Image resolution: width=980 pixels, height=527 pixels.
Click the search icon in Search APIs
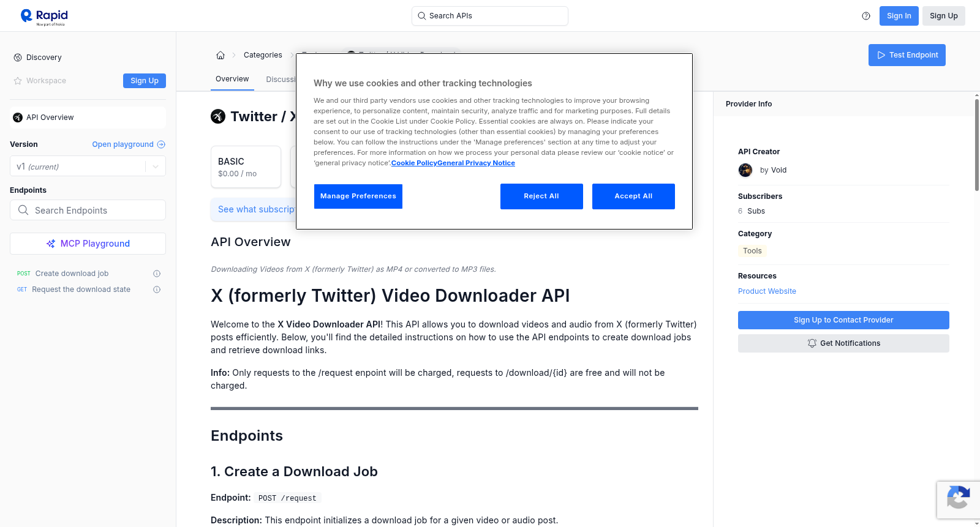421,16
